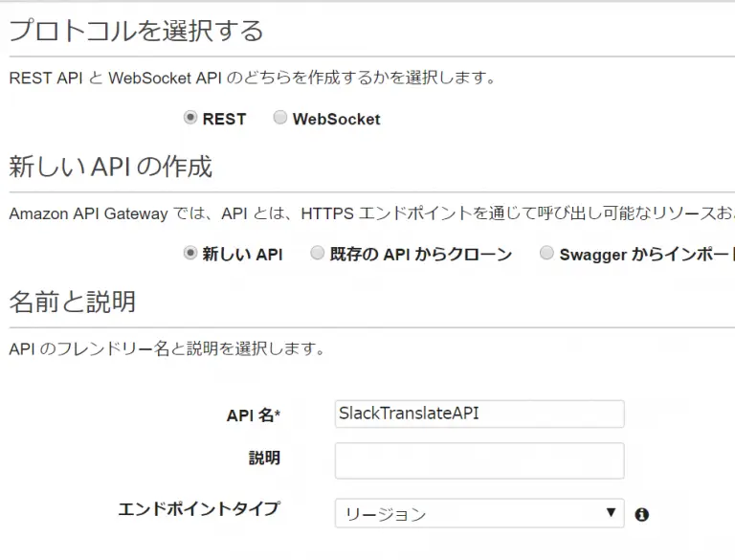Click the API のフレンドリー名 description text

point(167,349)
